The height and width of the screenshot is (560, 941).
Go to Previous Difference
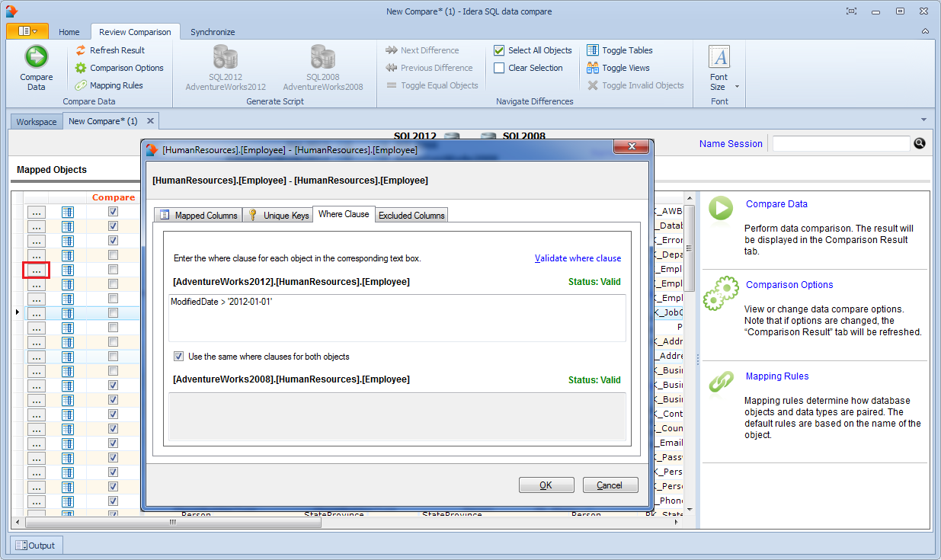(430, 68)
